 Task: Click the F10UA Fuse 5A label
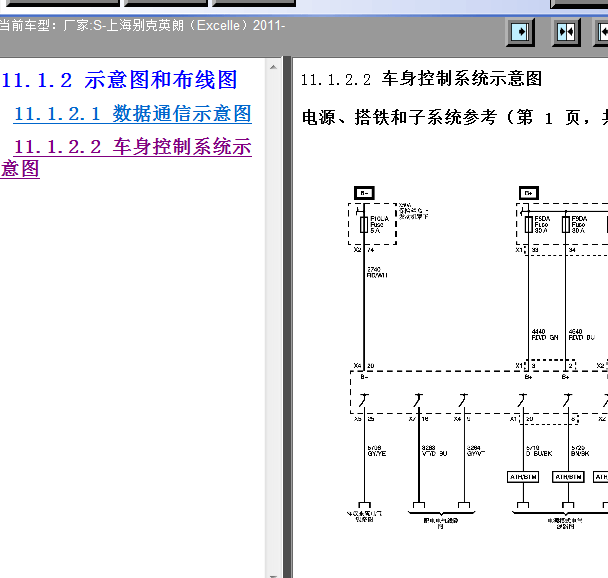[379, 224]
